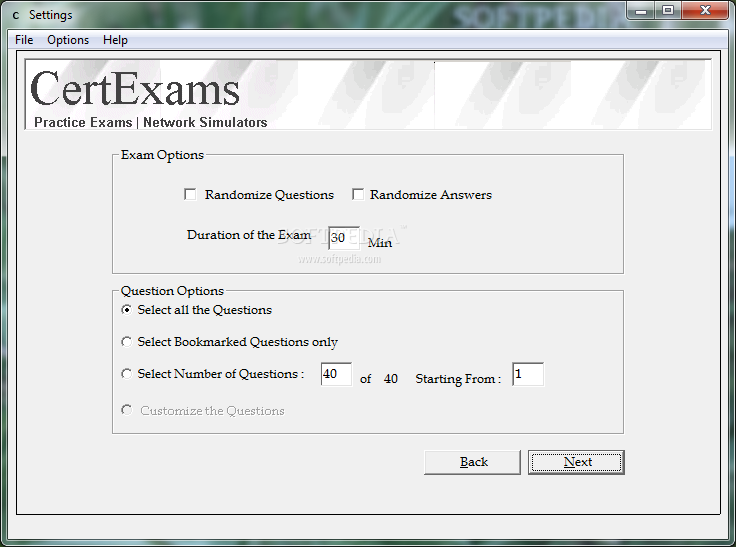The image size is (736, 547).
Task: Click the number of questions field
Action: pyautogui.click(x=336, y=374)
